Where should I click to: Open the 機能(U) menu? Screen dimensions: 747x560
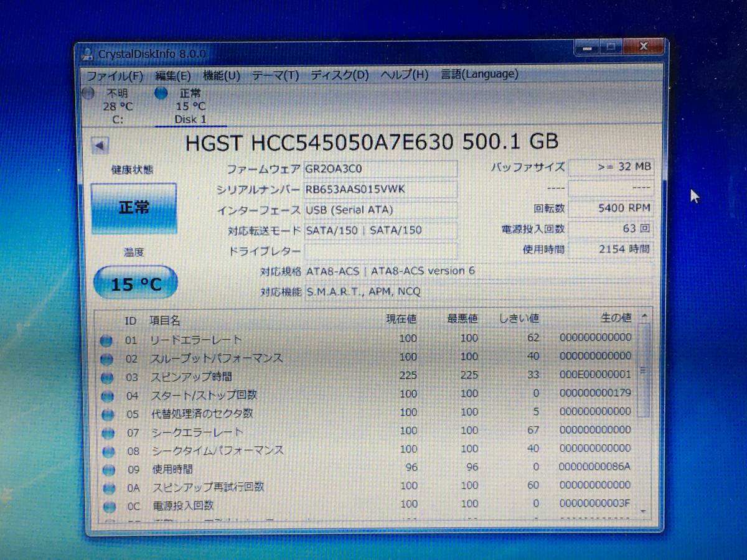click(x=221, y=76)
